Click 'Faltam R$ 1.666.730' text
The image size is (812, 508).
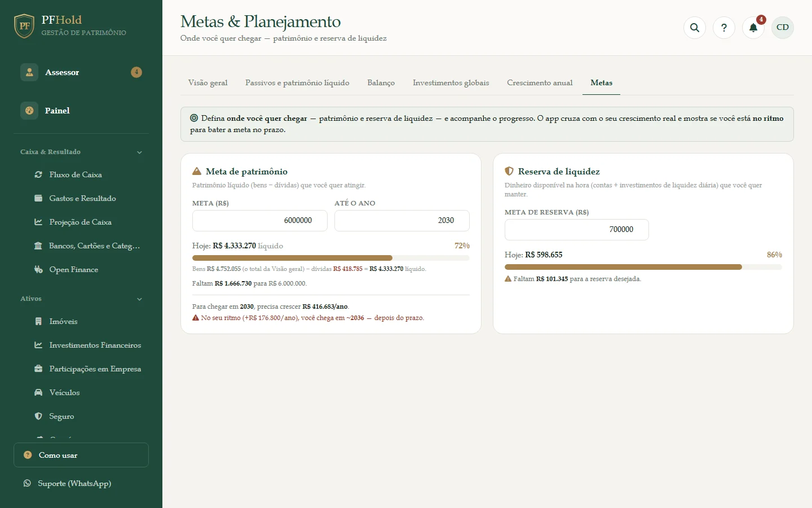point(222,283)
